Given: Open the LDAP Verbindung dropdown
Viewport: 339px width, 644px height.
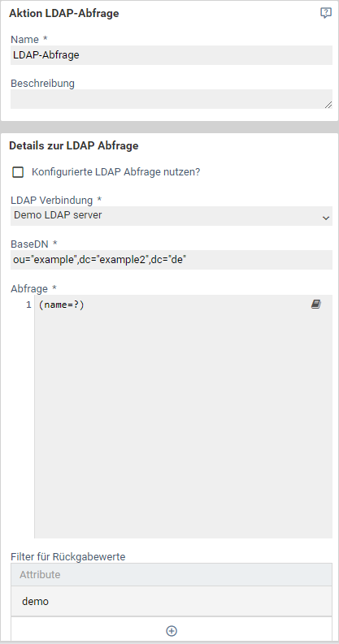Looking at the screenshot, I should [172, 216].
